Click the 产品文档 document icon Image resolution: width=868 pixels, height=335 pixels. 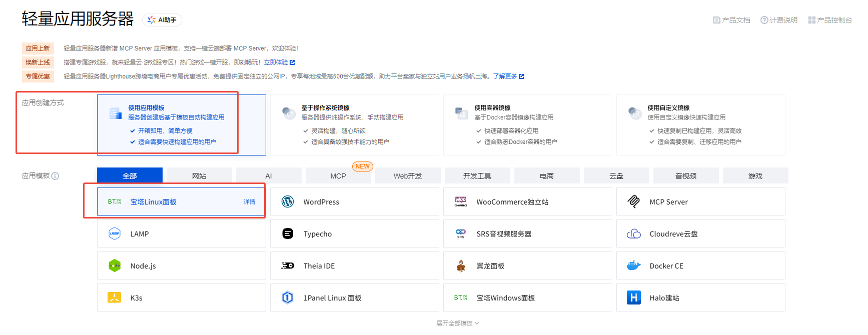pyautogui.click(x=717, y=20)
